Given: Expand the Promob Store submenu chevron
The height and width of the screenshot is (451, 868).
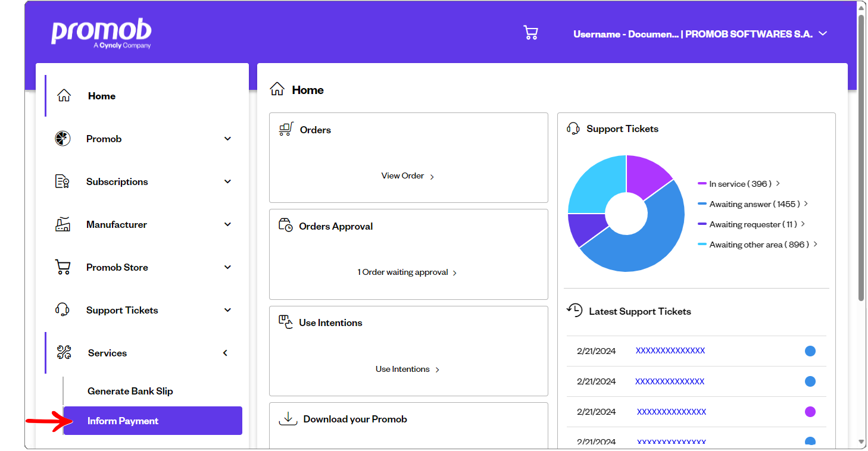Looking at the screenshot, I should [x=227, y=267].
